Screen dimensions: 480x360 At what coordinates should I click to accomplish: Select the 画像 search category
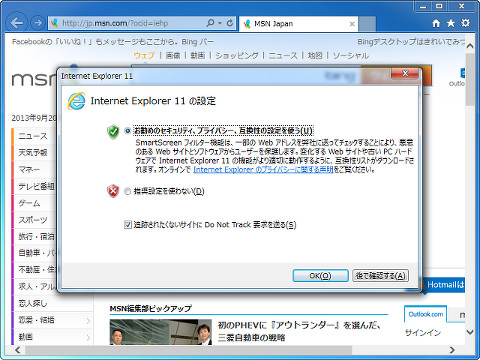[x=173, y=55]
